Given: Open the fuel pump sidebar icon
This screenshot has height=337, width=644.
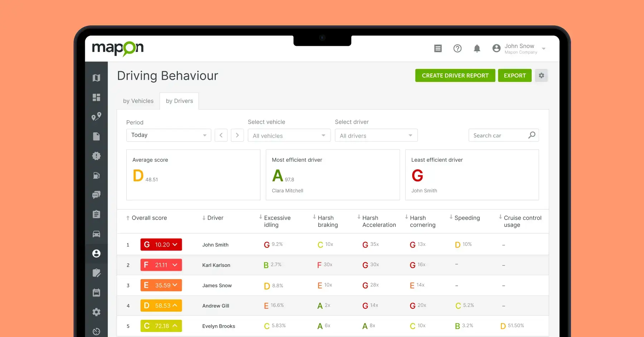Looking at the screenshot, I should point(96,175).
